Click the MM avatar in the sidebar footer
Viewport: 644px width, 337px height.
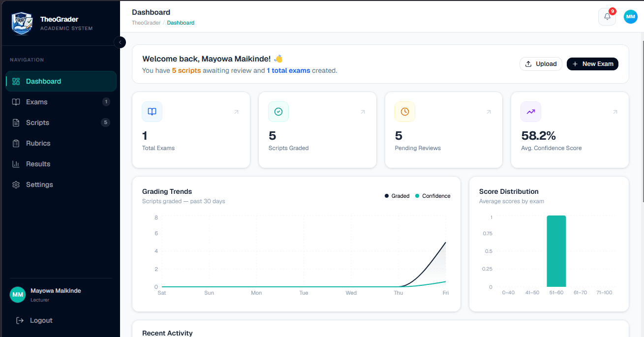coord(18,295)
